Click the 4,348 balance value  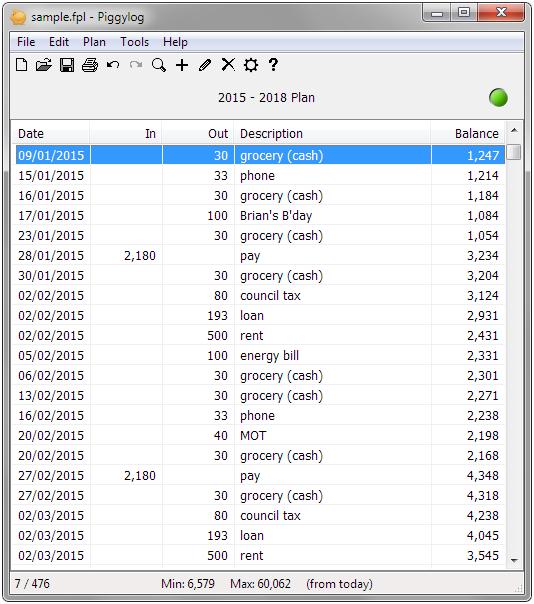point(483,476)
